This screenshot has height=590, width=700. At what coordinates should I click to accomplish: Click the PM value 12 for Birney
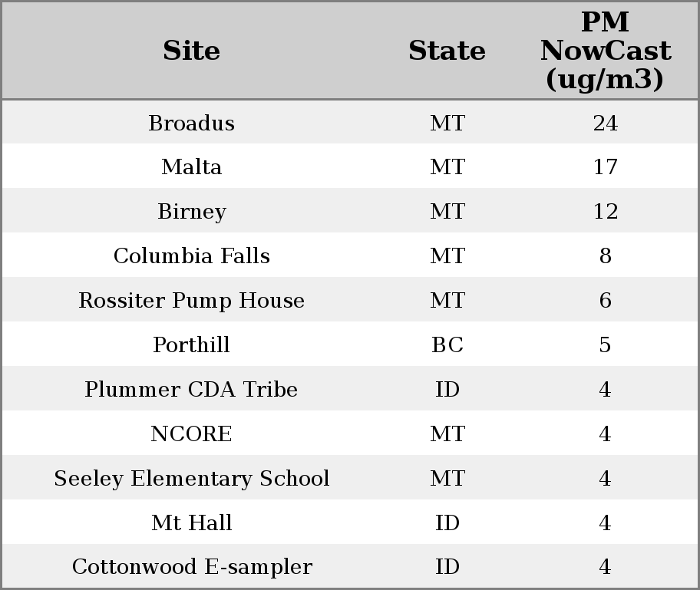(605, 212)
